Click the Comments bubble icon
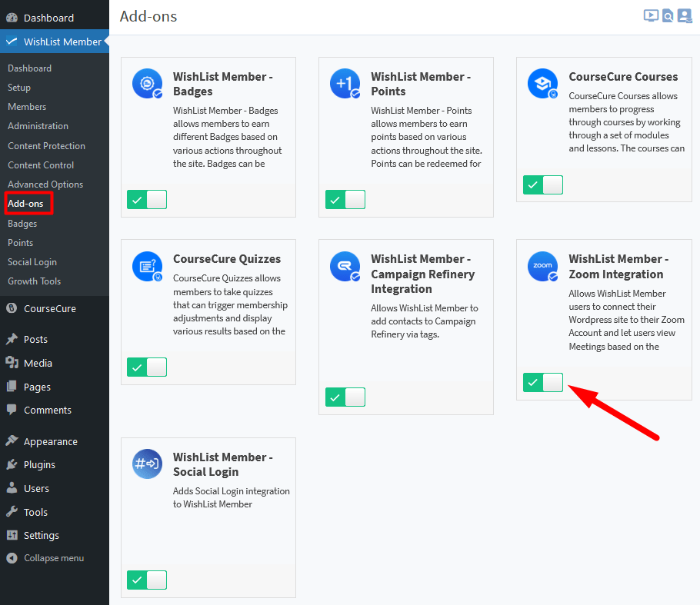Screen dimensions: 700x605 [12, 410]
